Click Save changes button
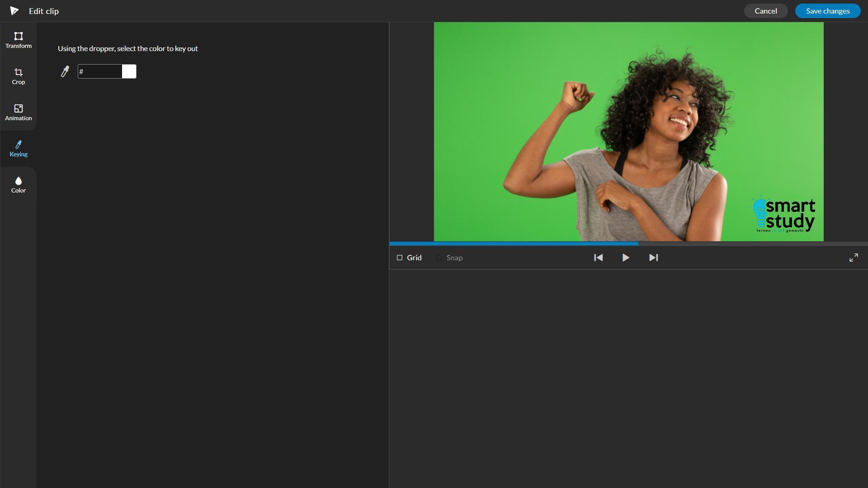868x488 pixels. click(827, 11)
